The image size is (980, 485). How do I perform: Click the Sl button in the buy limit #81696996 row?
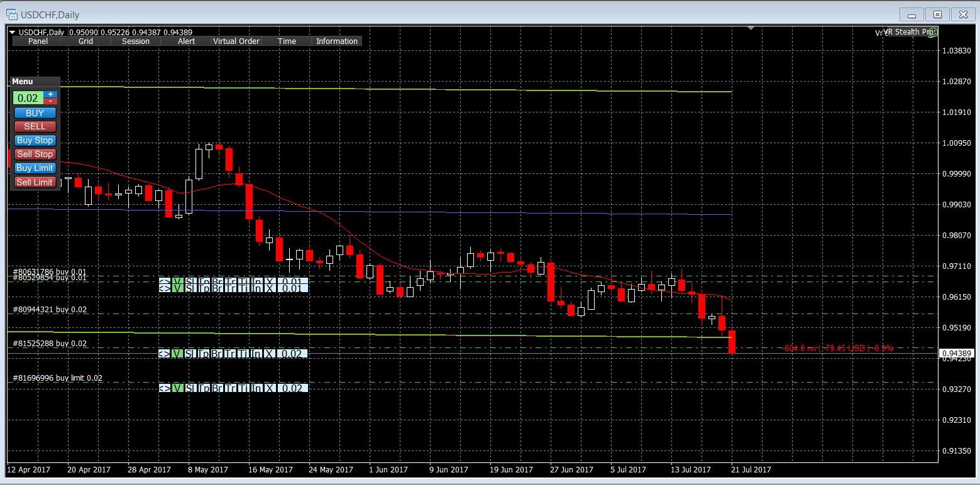click(191, 388)
